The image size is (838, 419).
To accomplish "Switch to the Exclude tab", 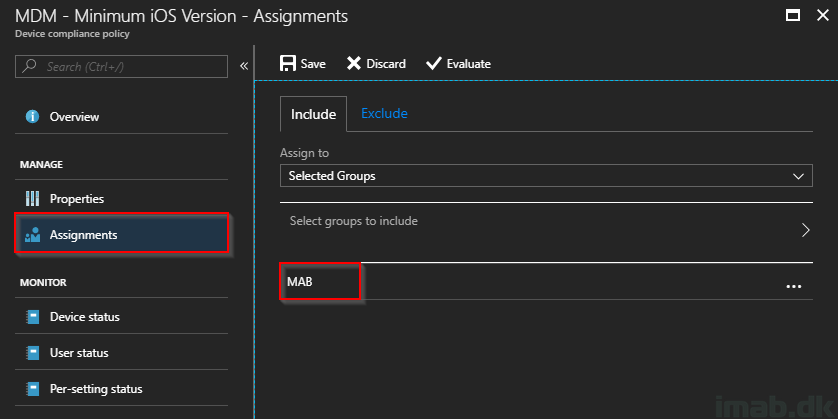I will pyautogui.click(x=384, y=113).
